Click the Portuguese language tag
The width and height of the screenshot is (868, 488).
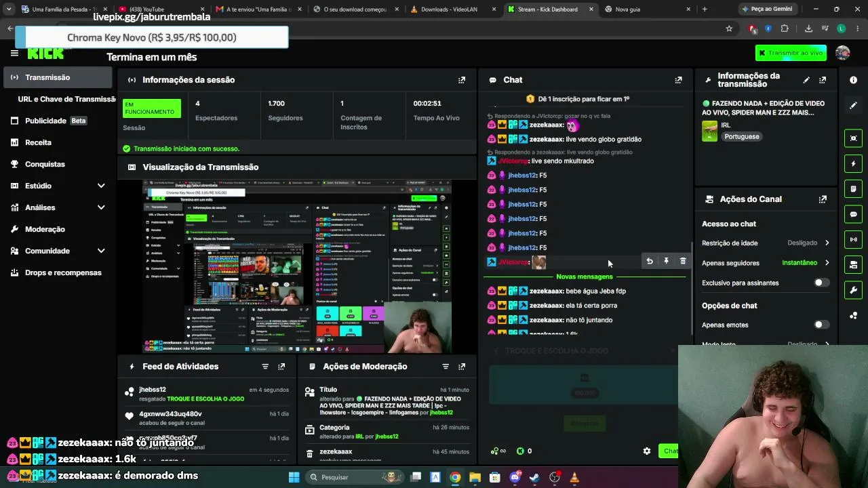pos(742,136)
